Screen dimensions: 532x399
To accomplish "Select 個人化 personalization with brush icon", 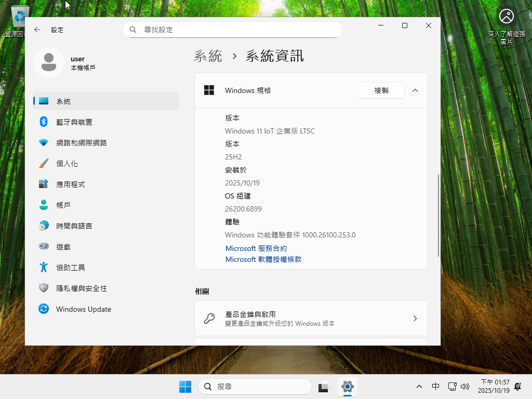I will 66,164.
